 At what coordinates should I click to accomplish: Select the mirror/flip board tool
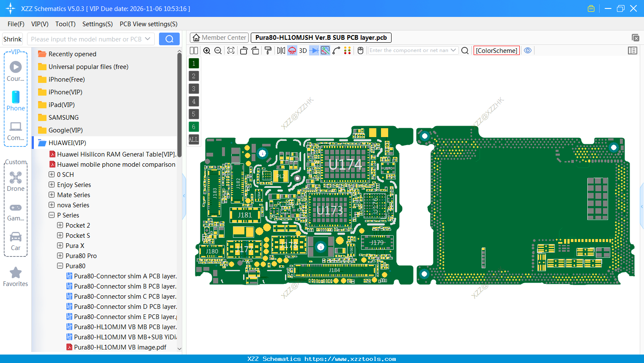pyautogui.click(x=282, y=50)
